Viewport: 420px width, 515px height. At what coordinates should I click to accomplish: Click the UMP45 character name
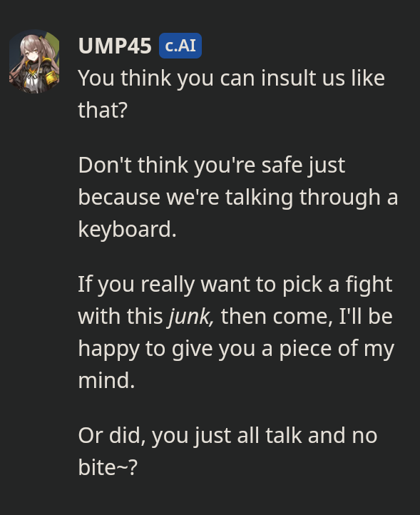coord(115,46)
